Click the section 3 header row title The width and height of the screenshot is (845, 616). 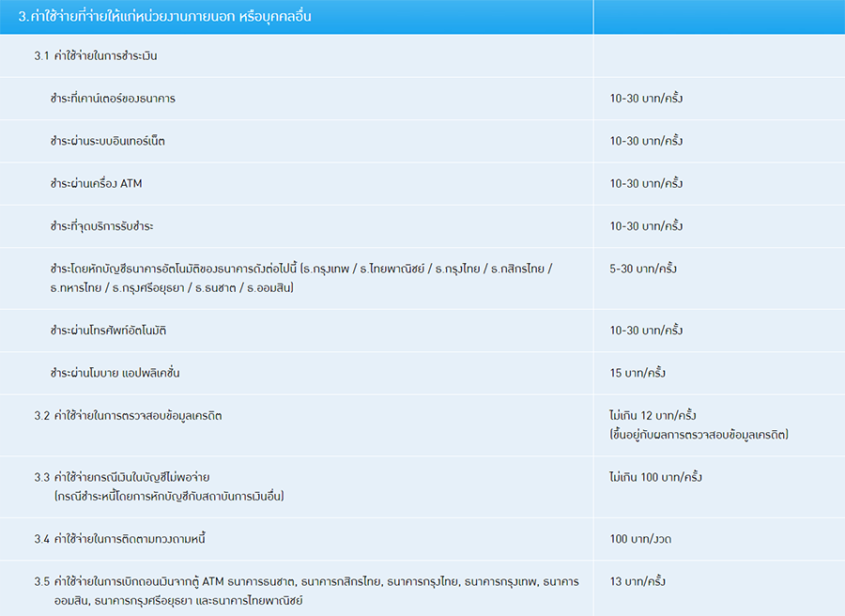click(x=164, y=17)
